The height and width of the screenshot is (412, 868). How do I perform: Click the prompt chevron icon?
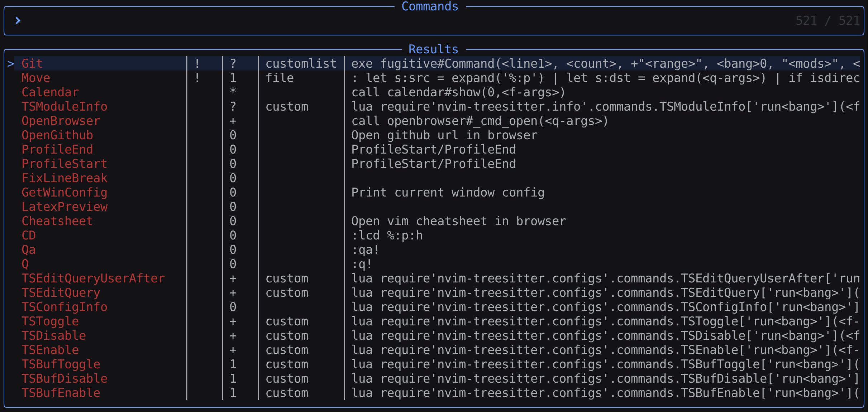(x=18, y=21)
